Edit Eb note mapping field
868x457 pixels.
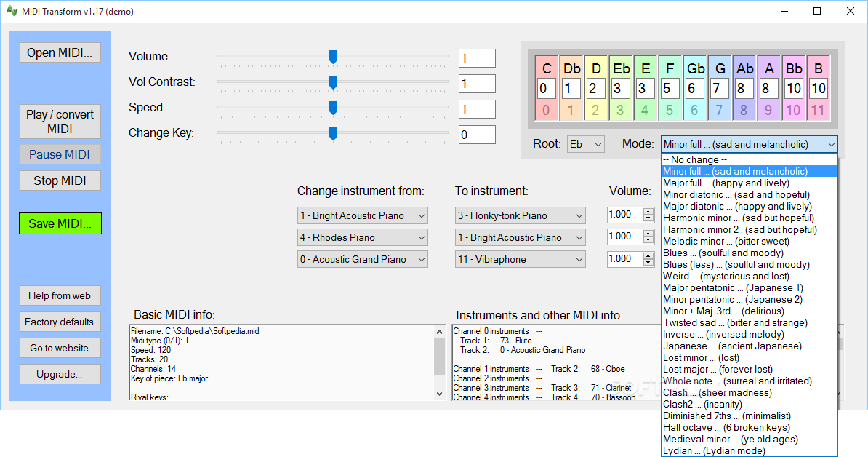coord(621,89)
